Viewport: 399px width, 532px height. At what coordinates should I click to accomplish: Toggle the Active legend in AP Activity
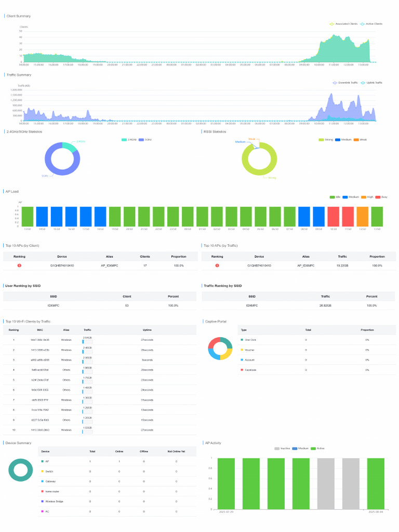point(317,448)
